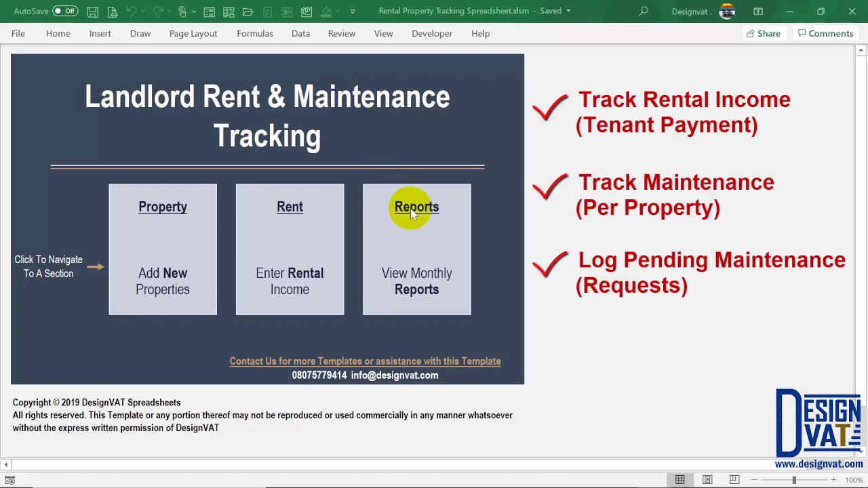Click the 'Landlord Rent & Maintenance Tracking' title

(x=267, y=116)
